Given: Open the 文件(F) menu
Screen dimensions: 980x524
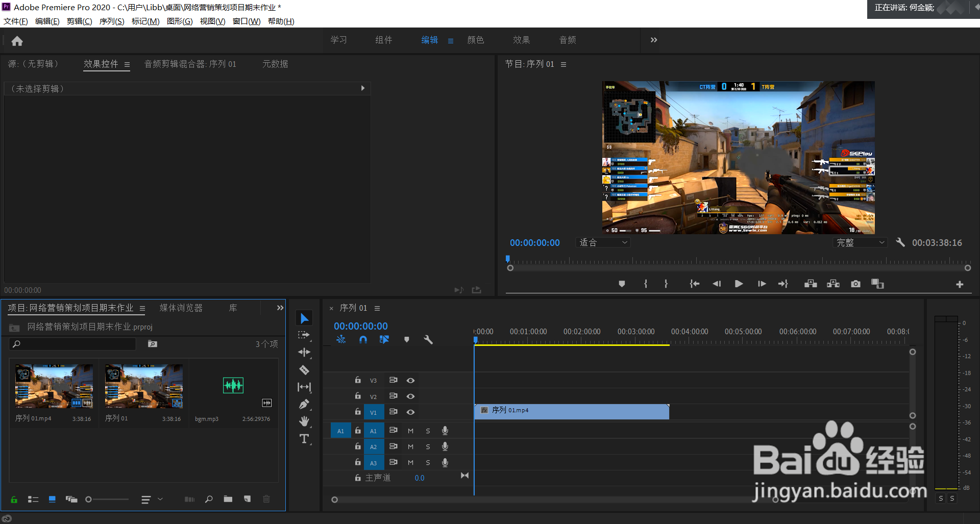Looking at the screenshot, I should coord(16,21).
